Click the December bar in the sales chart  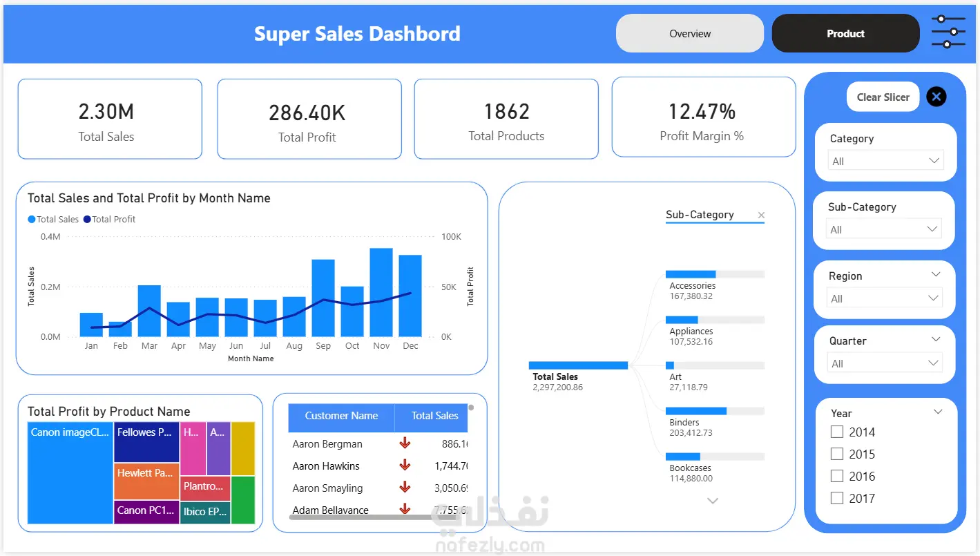click(x=410, y=296)
